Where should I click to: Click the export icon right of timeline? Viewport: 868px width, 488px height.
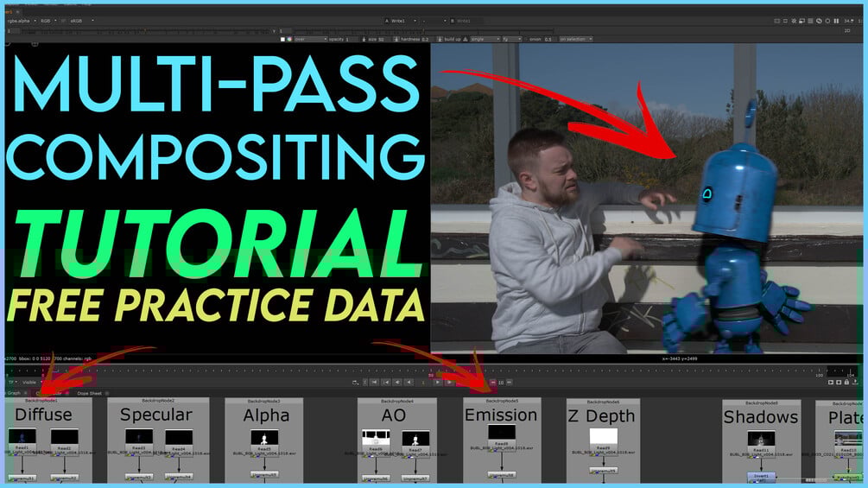point(855,382)
